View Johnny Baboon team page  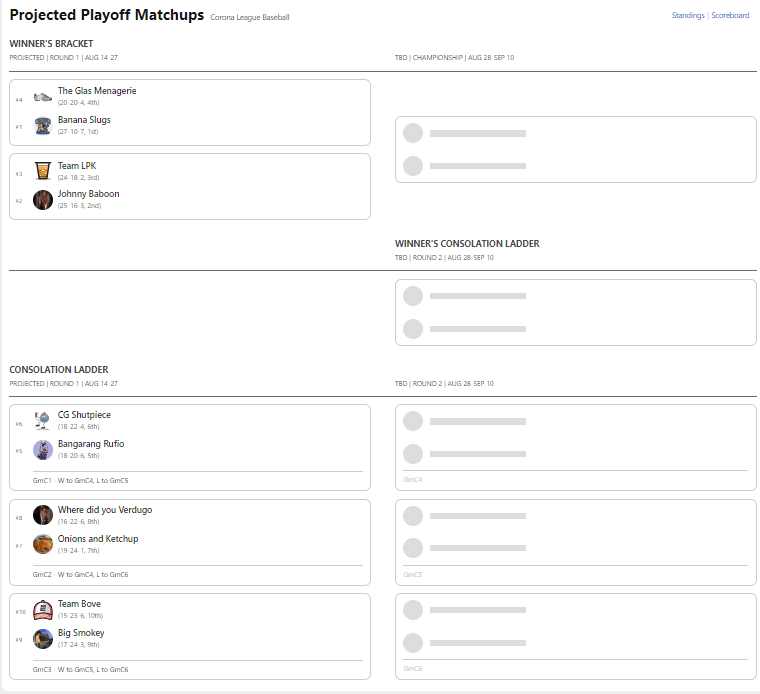pyautogui.click(x=88, y=194)
